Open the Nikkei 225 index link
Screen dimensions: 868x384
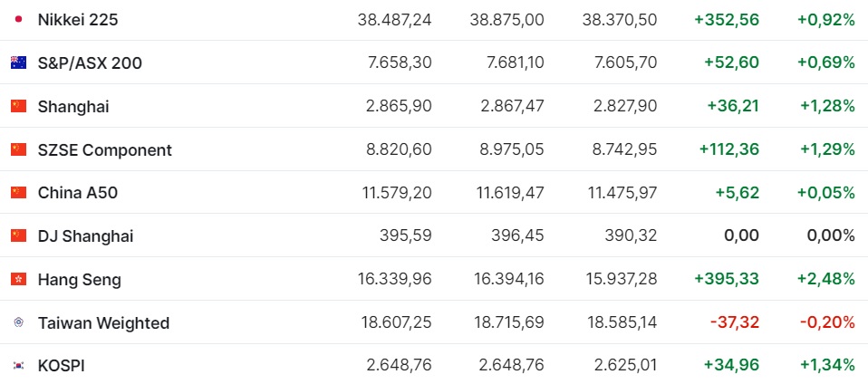tap(78, 20)
